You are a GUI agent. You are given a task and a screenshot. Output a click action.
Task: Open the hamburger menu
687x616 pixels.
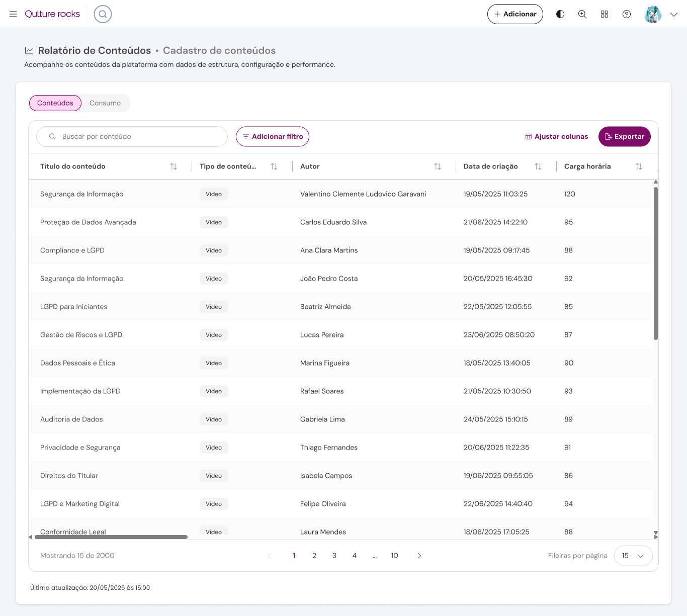pyautogui.click(x=13, y=14)
